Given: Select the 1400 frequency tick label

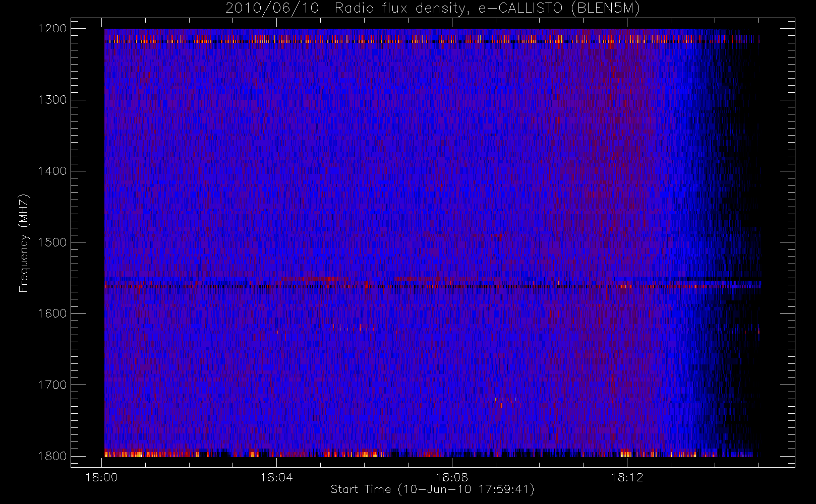Looking at the screenshot, I should (x=52, y=171).
